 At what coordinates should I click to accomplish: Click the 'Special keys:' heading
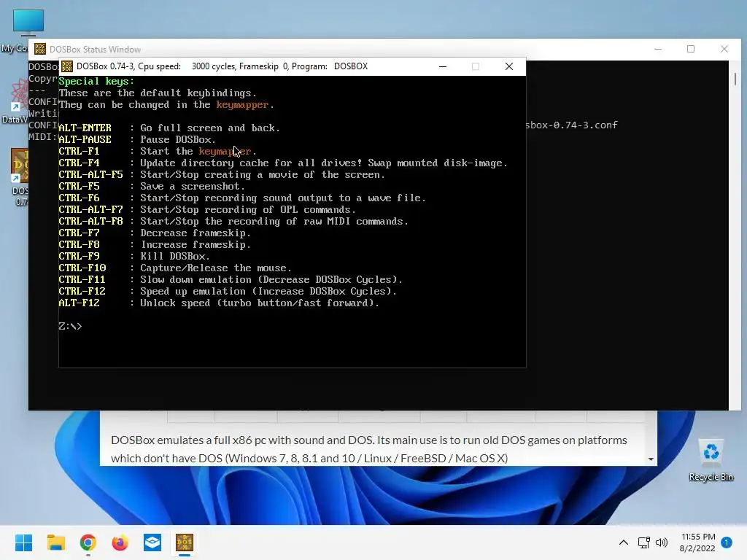click(x=97, y=82)
